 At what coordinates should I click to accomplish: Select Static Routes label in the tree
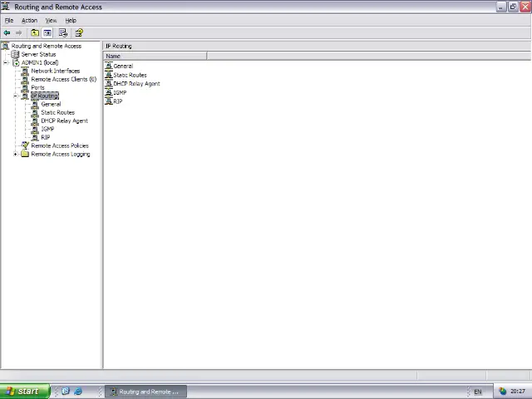57,113
